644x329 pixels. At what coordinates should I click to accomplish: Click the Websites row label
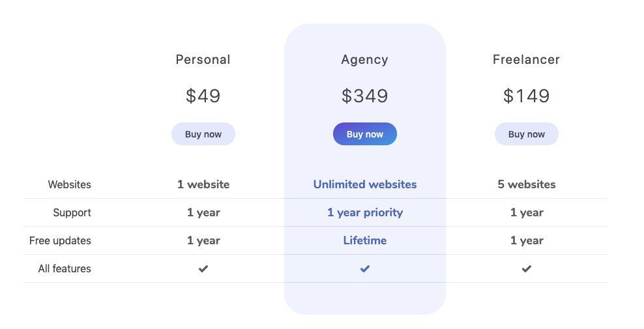[69, 184]
